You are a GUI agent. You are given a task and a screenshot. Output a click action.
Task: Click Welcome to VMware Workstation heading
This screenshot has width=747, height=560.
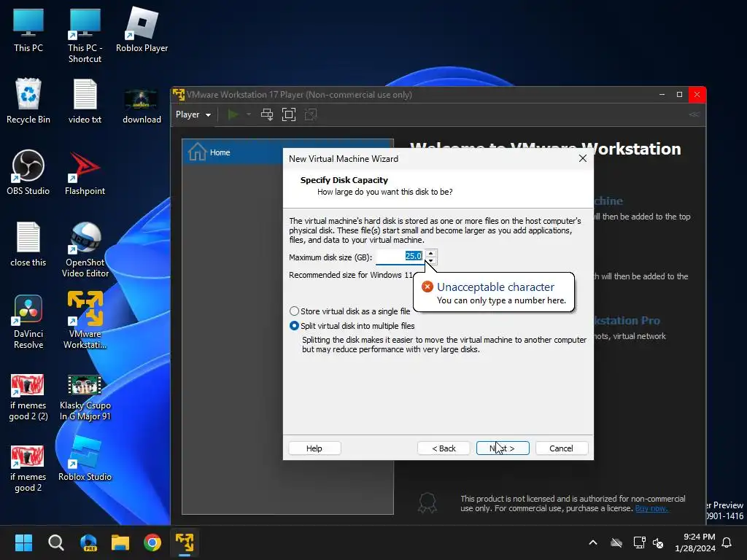(x=546, y=149)
